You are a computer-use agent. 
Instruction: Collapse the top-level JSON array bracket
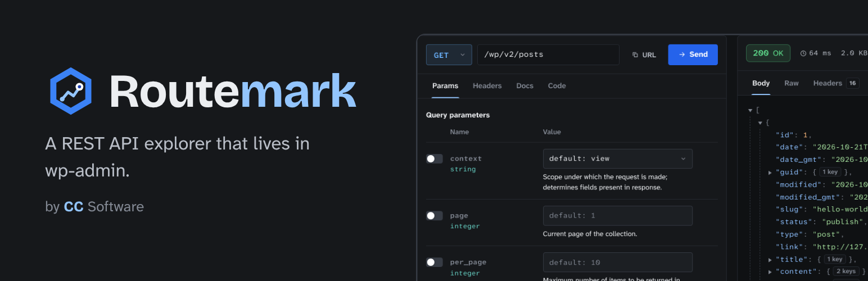tap(751, 111)
